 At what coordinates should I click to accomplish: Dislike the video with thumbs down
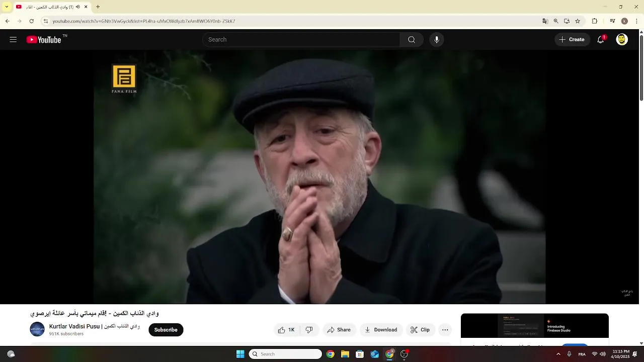point(309,330)
